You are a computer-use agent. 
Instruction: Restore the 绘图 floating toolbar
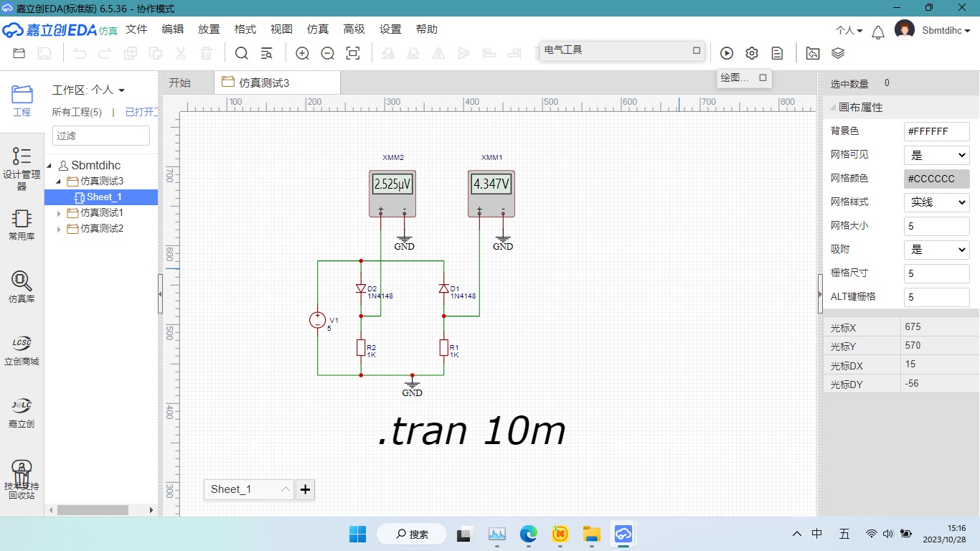click(x=763, y=77)
